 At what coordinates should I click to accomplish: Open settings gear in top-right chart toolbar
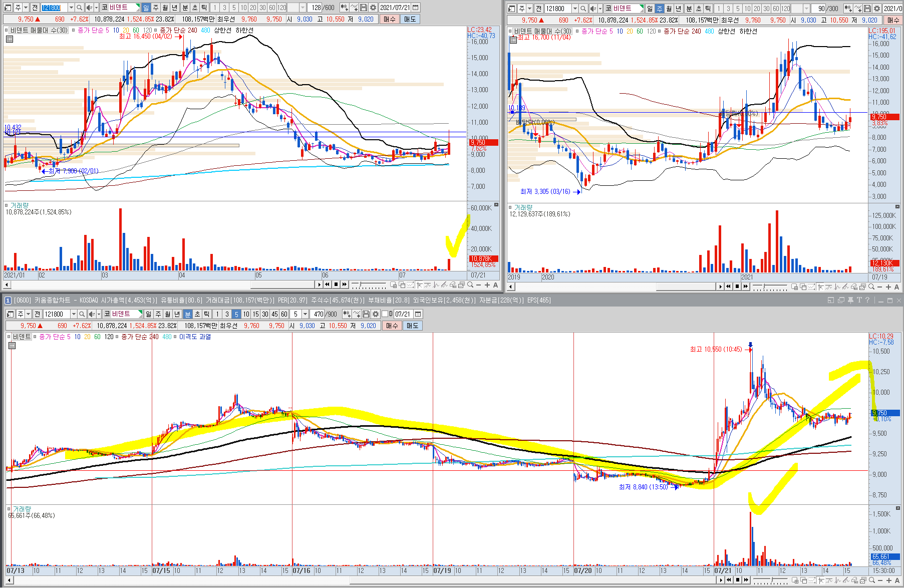click(x=877, y=9)
